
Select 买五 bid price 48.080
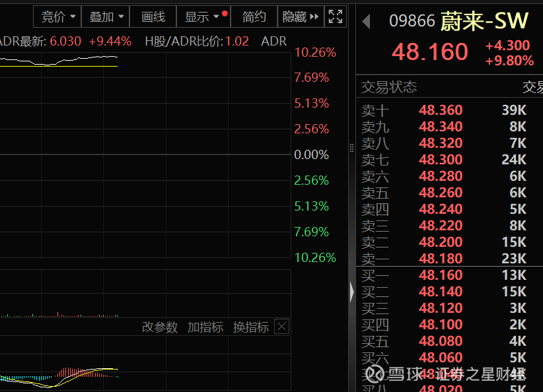click(x=441, y=341)
